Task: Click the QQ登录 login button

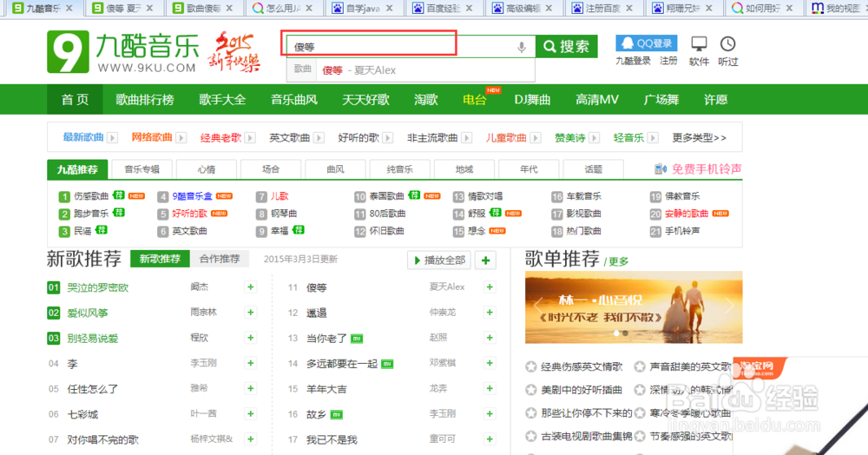Action: (646, 43)
